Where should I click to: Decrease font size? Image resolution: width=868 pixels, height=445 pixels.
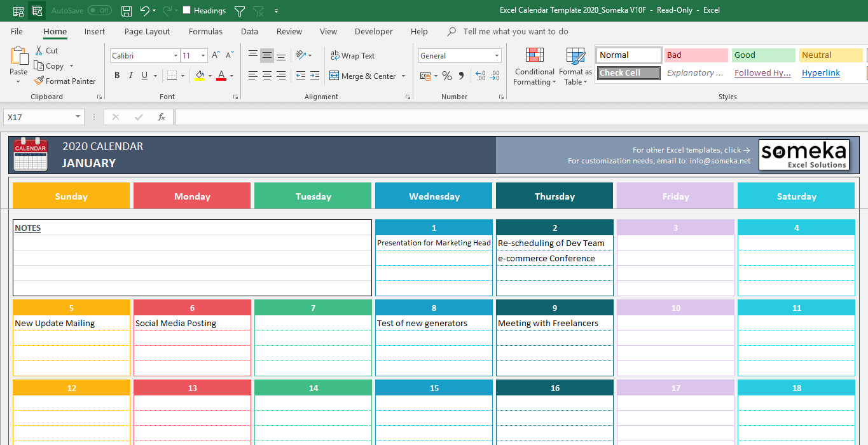click(230, 55)
